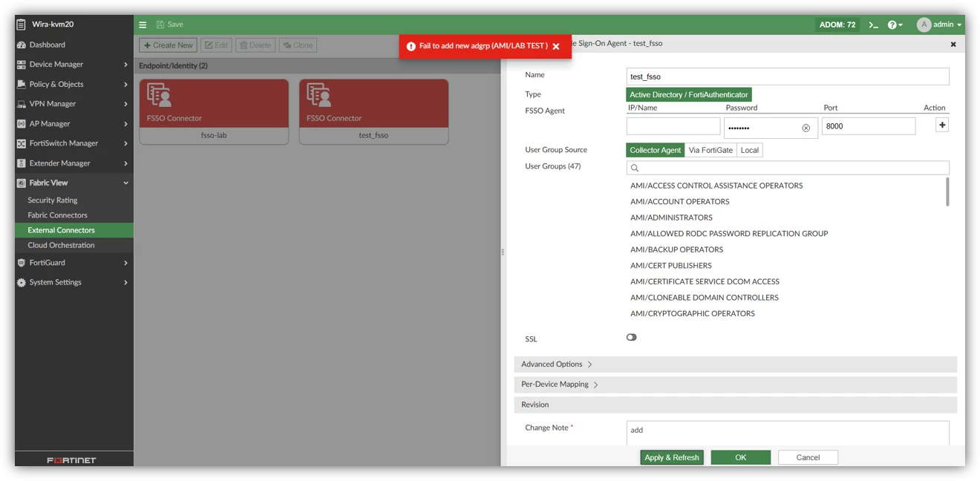Select the test_fsso connector card
This screenshot has height=481, width=980.
[x=373, y=111]
